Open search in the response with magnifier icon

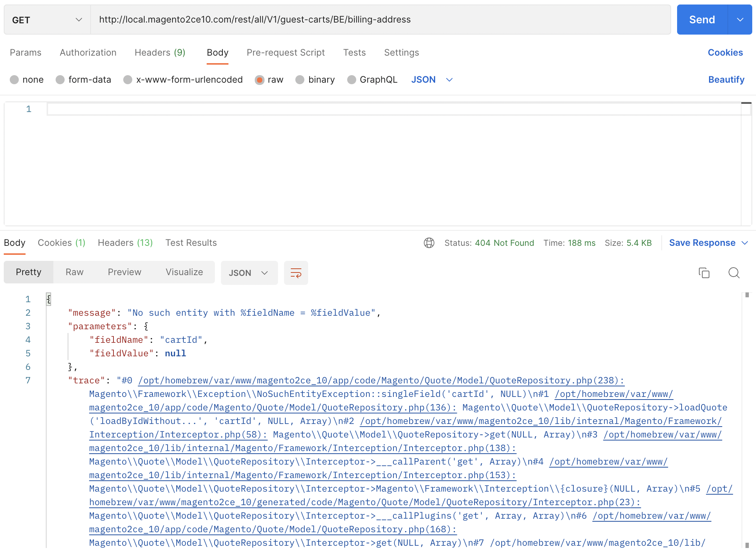(x=733, y=273)
